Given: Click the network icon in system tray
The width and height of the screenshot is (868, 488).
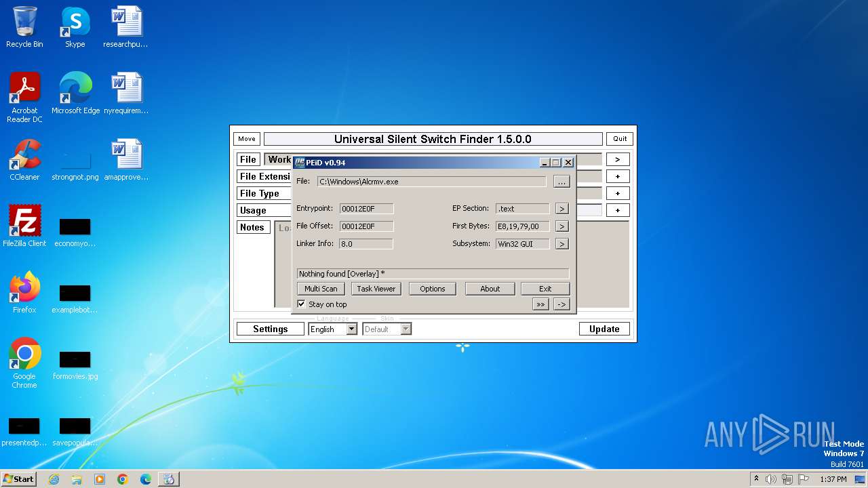Looking at the screenshot, I should pyautogui.click(x=787, y=479).
